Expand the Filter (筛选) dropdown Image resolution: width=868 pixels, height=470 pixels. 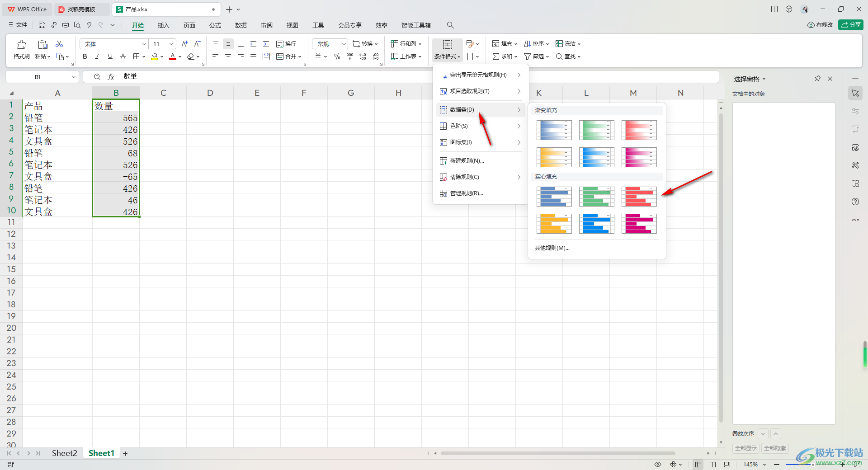[x=547, y=57]
